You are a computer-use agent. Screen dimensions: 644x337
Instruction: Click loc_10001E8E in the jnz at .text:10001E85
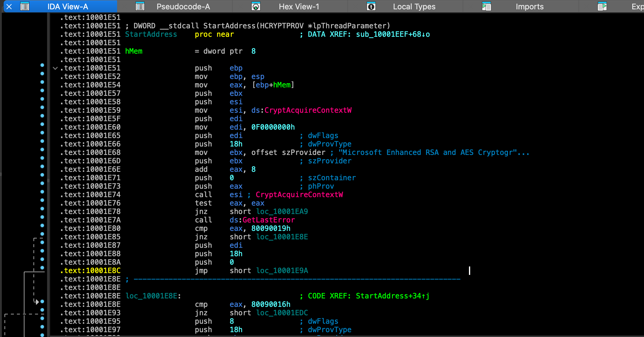282,237
